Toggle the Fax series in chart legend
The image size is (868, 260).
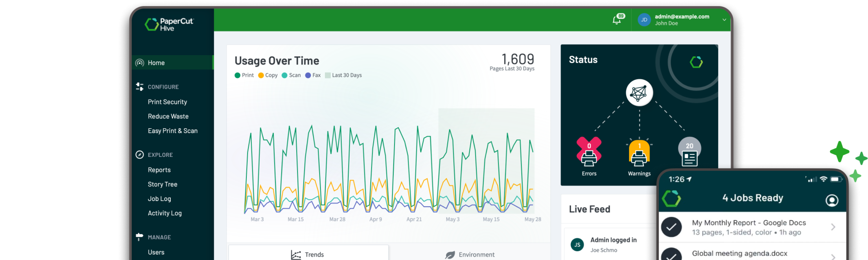point(313,75)
